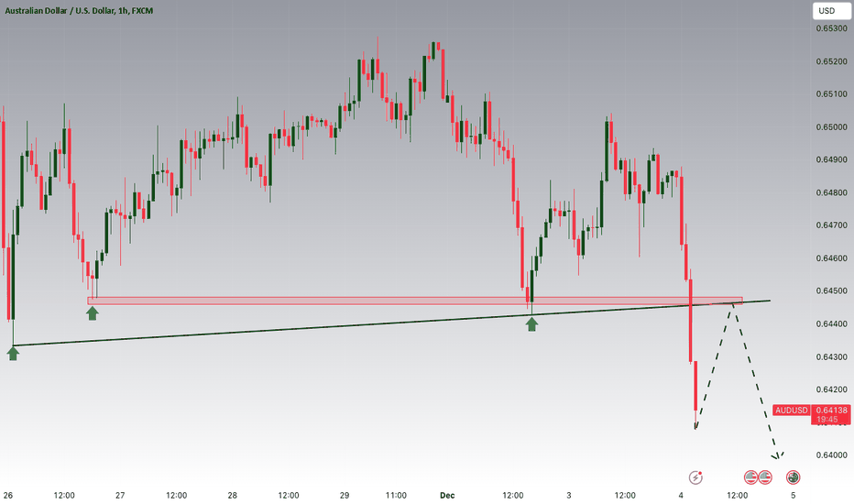Viewport: 854px width, 504px height.
Task: Open the rightmost economic event icon above date 5
Action: point(794,477)
